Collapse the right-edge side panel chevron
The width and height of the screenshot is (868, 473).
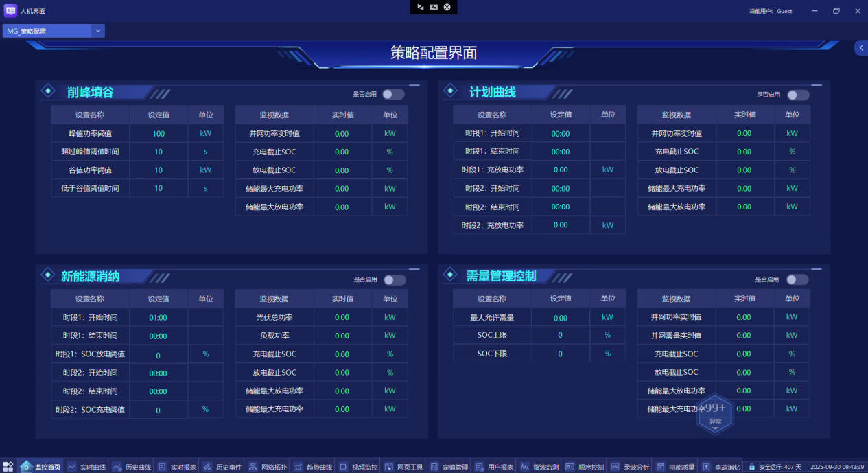tap(862, 47)
